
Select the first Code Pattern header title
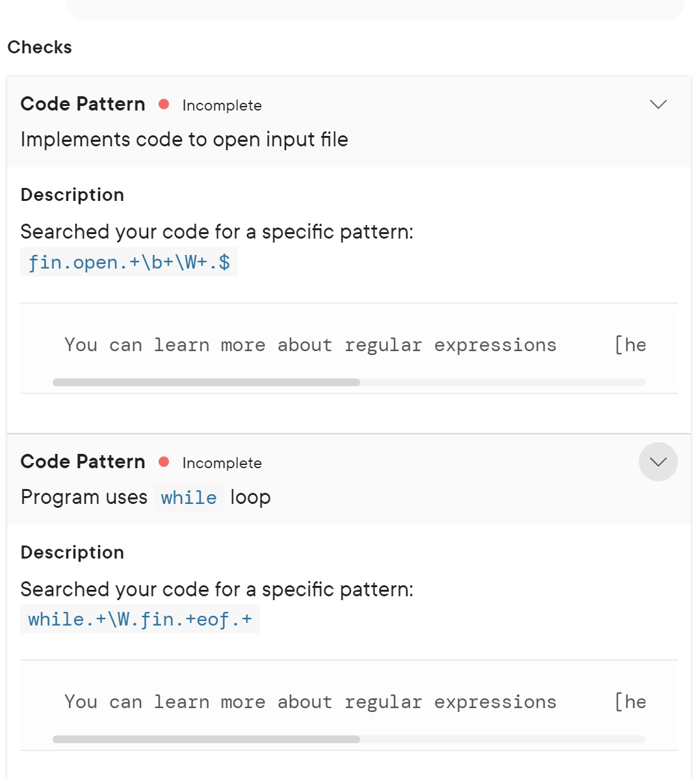tap(83, 104)
